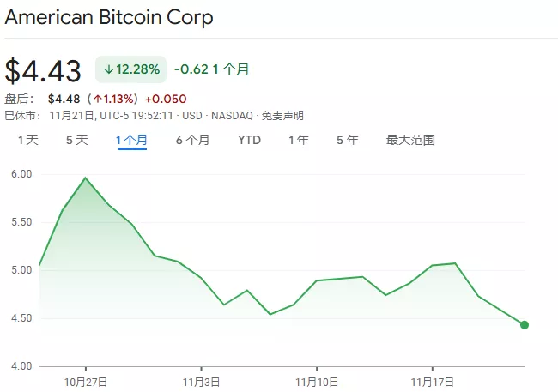Choose the 1年 time range

[x=299, y=140]
